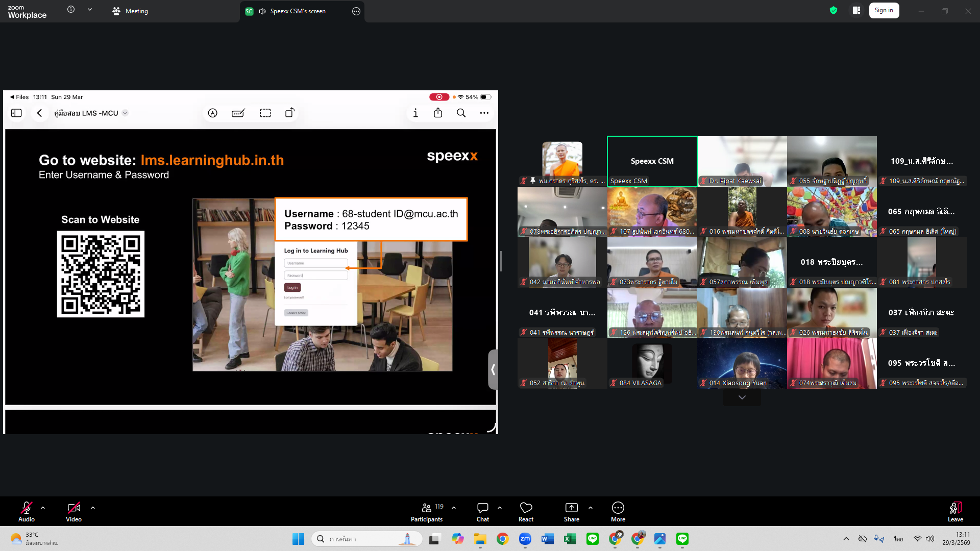Open Excel from the taskbar
The height and width of the screenshot is (551, 980).
pos(570,539)
